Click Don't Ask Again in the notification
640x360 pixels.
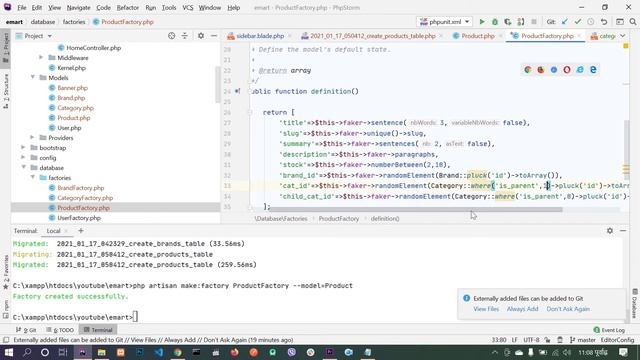coord(568,309)
